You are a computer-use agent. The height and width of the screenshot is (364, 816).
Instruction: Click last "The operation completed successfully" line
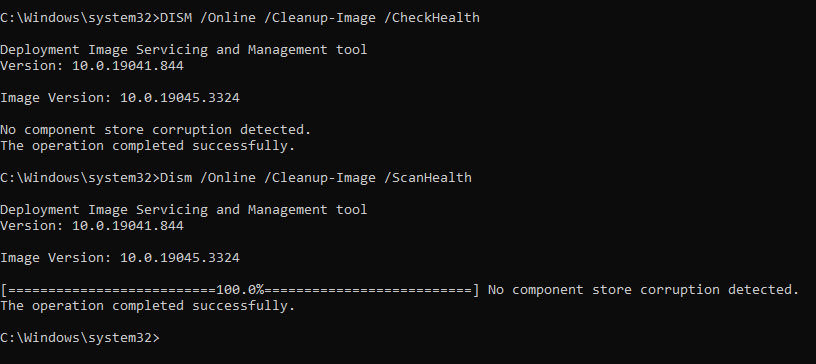(148, 306)
